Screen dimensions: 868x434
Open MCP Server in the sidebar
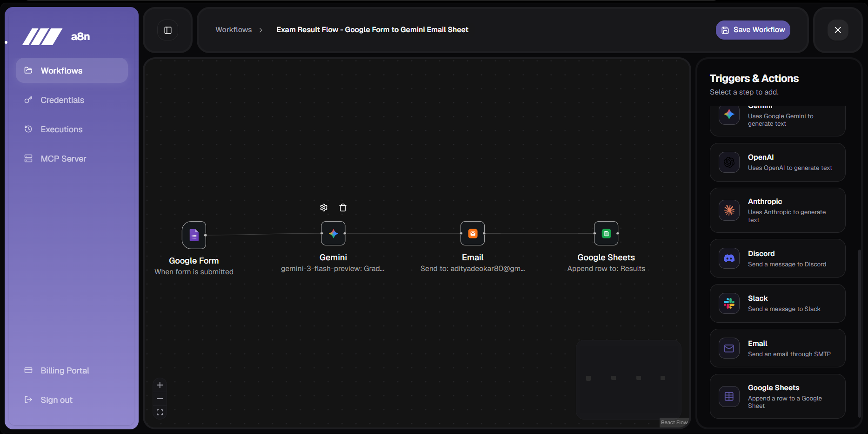[72, 159]
